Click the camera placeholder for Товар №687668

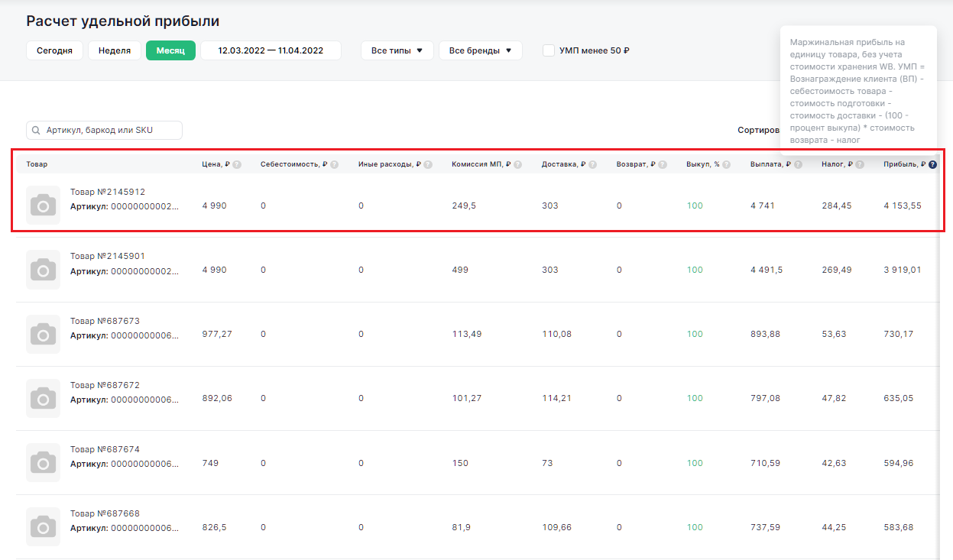pos(43,527)
